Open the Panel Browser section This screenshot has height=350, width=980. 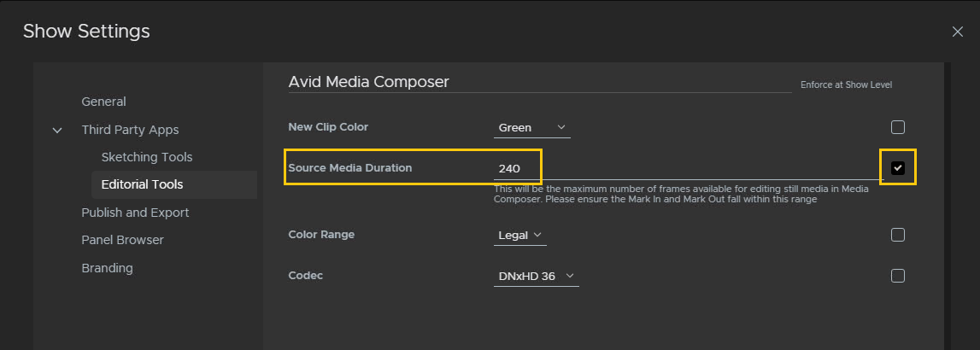(x=122, y=240)
